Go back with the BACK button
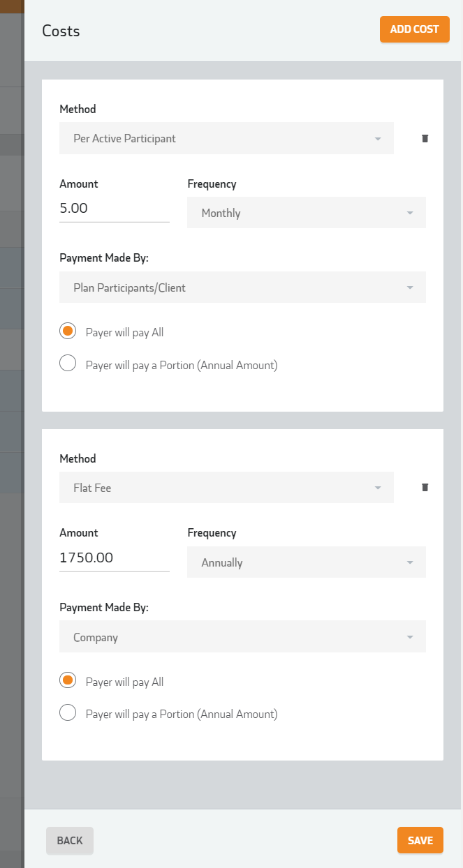Viewport: 463px width, 868px height. (70, 840)
